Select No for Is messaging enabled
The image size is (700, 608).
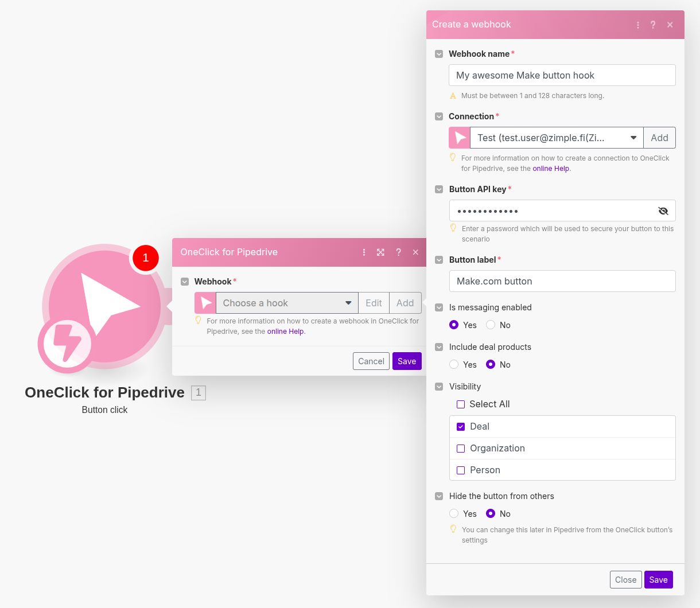click(491, 325)
